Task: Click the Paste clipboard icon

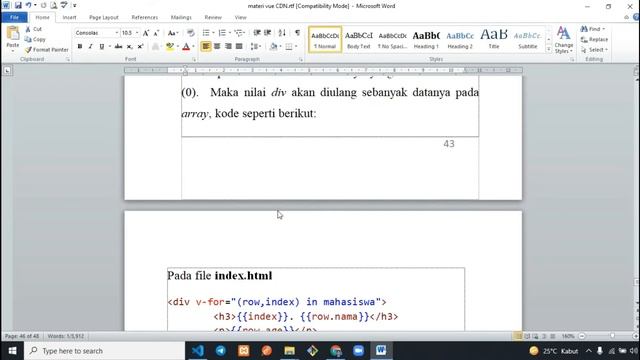Action: coord(13,33)
